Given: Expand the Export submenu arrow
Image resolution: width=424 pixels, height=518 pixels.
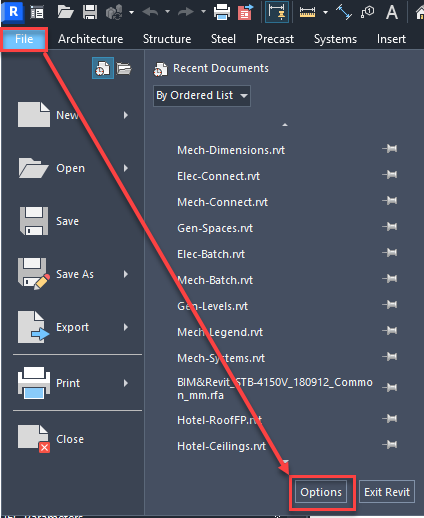Looking at the screenshot, I should [126, 327].
